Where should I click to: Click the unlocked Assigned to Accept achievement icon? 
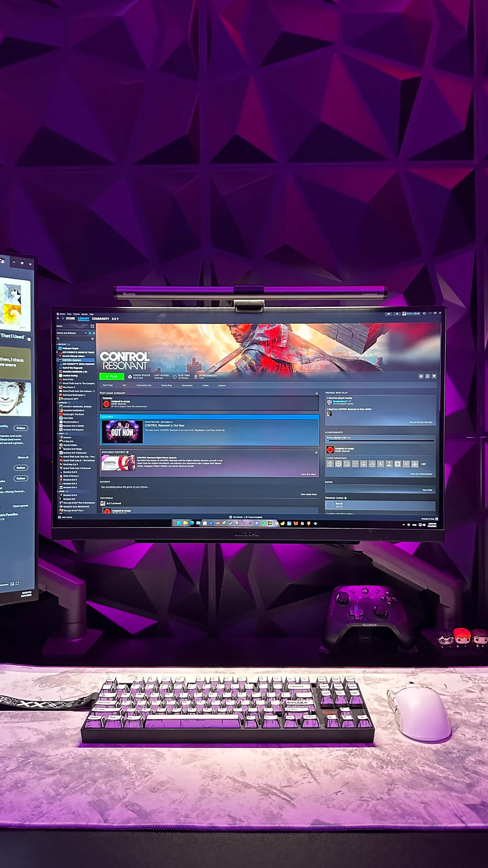tap(330, 450)
